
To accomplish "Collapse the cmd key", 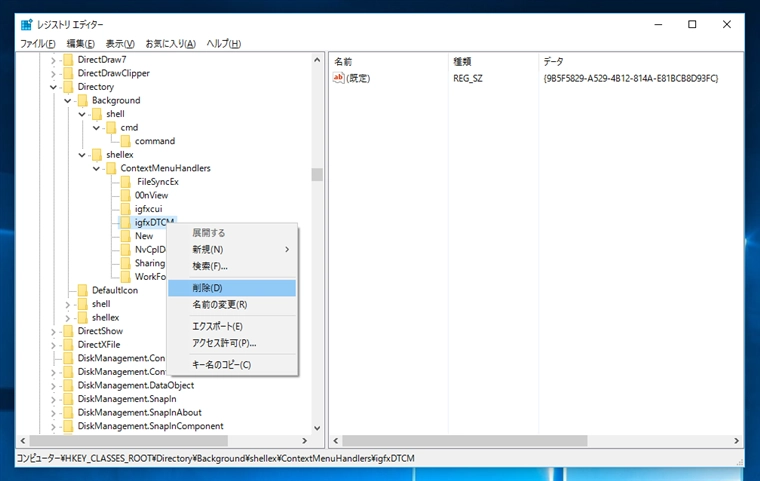I will point(96,128).
